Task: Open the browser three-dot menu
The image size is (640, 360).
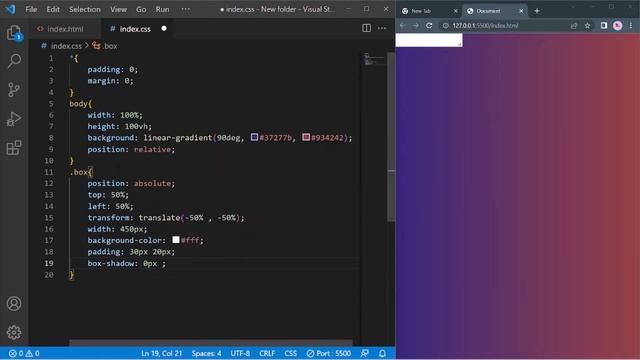Action: (631, 25)
